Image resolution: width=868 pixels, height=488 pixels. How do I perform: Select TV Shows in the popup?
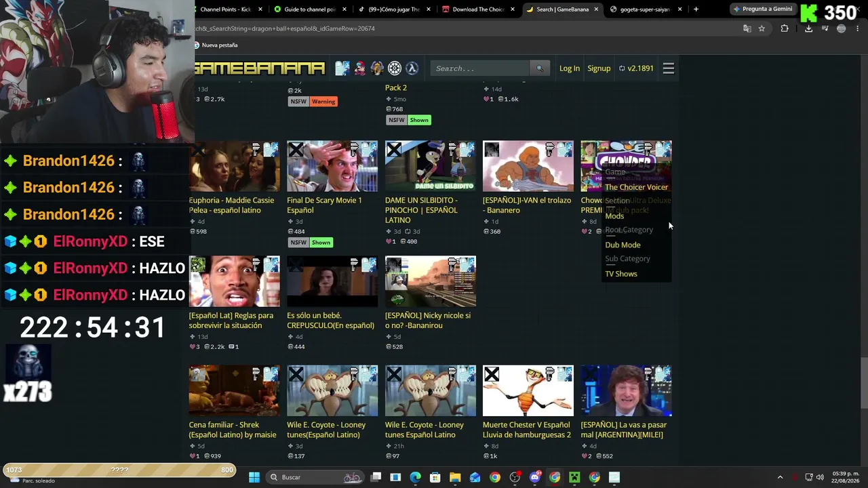tap(621, 274)
